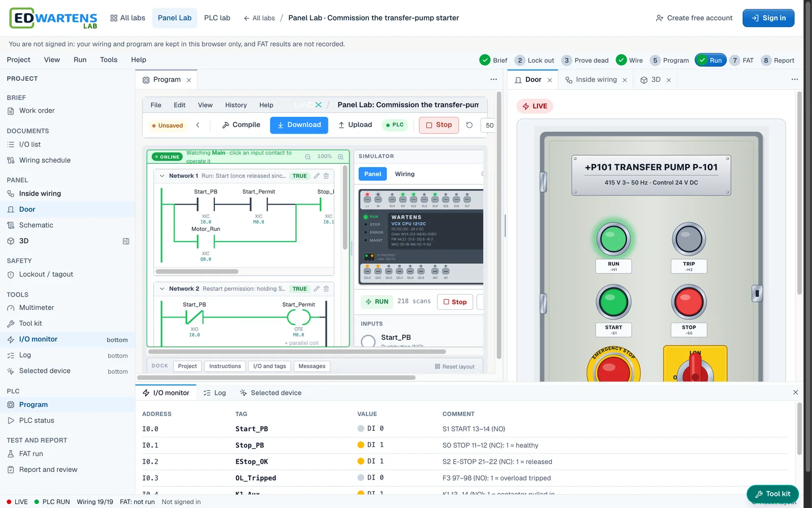Open the History menu in program editor
Screen dimensions: 812x508
pos(236,105)
